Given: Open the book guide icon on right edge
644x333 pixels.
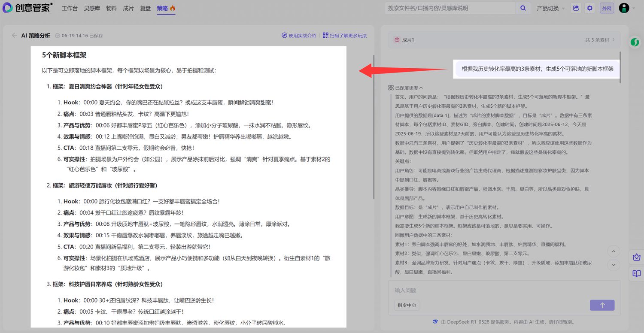Looking at the screenshot, I should (636, 274).
